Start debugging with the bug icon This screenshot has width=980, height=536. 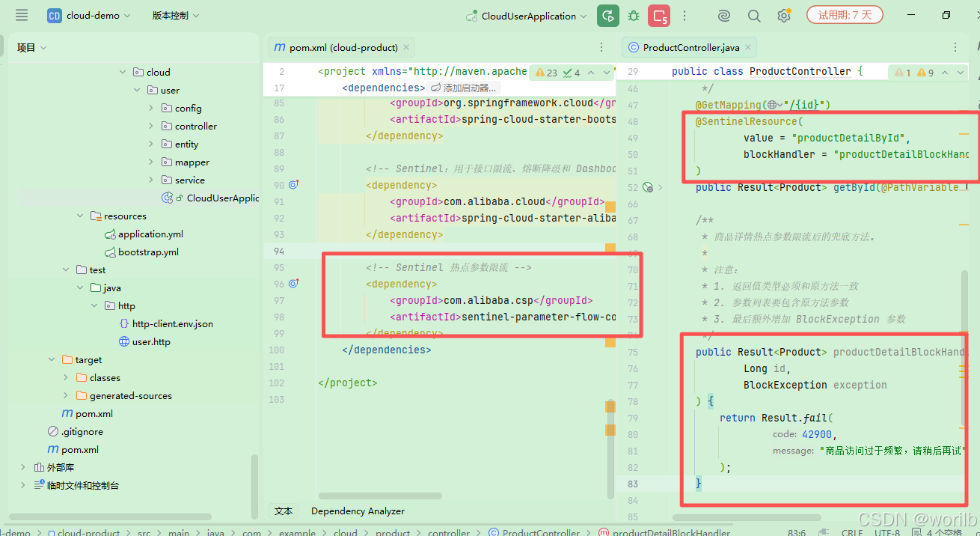(x=634, y=16)
